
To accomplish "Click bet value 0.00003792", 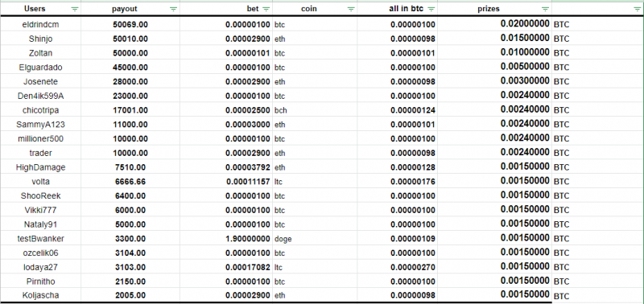I will [248, 167].
